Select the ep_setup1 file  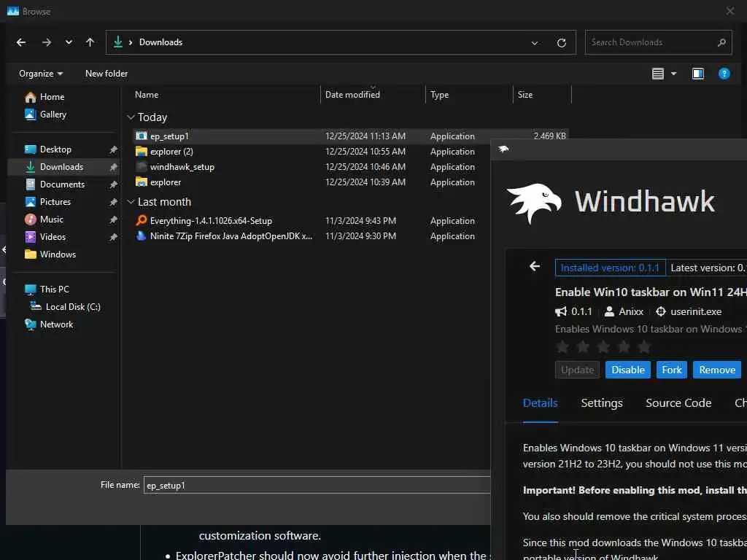tap(350, 136)
